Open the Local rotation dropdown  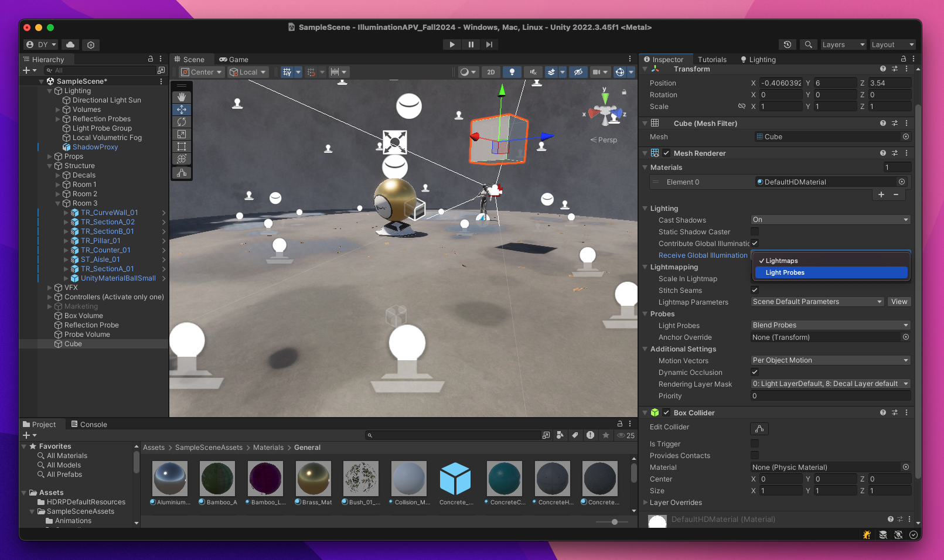[247, 72]
